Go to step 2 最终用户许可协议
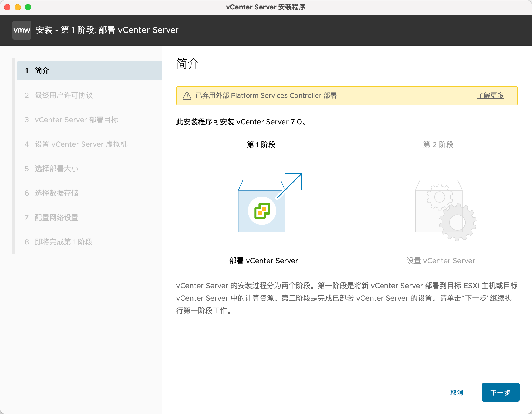 pyautogui.click(x=64, y=95)
